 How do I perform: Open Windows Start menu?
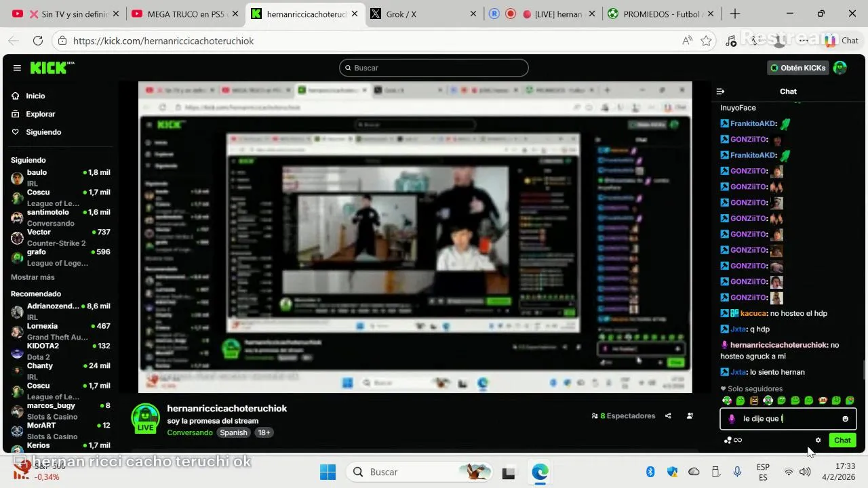point(328,472)
